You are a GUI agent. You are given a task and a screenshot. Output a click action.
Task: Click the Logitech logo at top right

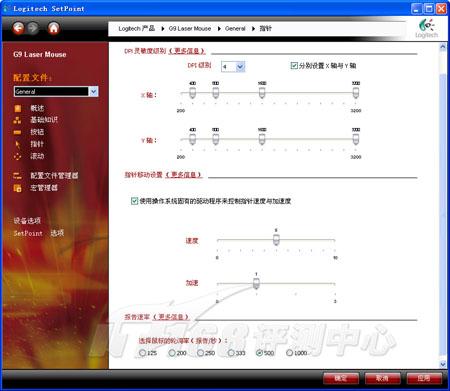point(426,29)
